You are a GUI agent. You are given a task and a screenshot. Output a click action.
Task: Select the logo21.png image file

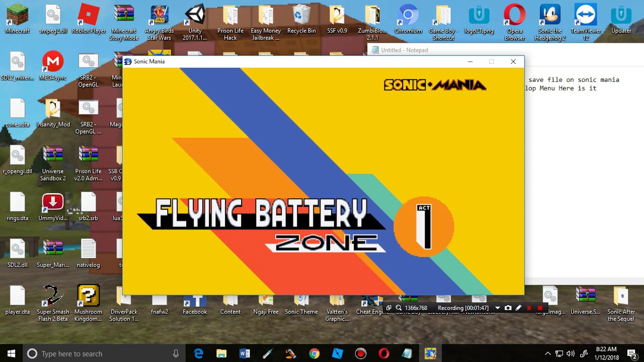[x=479, y=20]
